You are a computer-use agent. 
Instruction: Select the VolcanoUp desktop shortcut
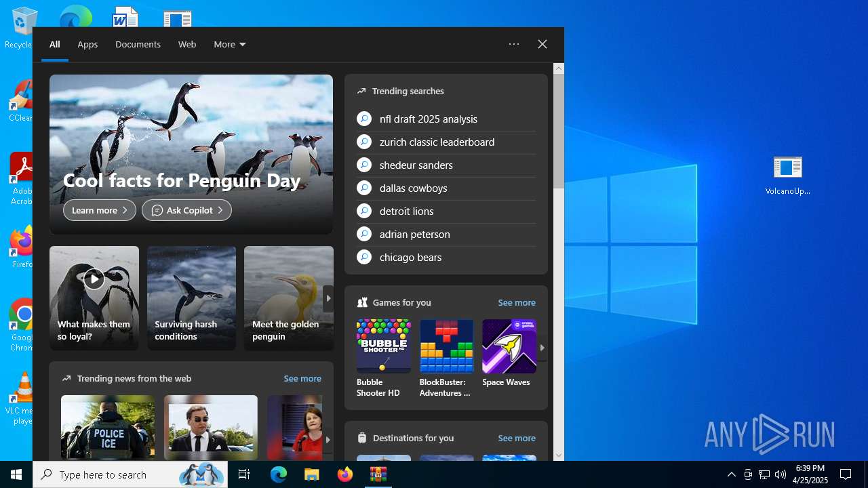click(x=787, y=176)
